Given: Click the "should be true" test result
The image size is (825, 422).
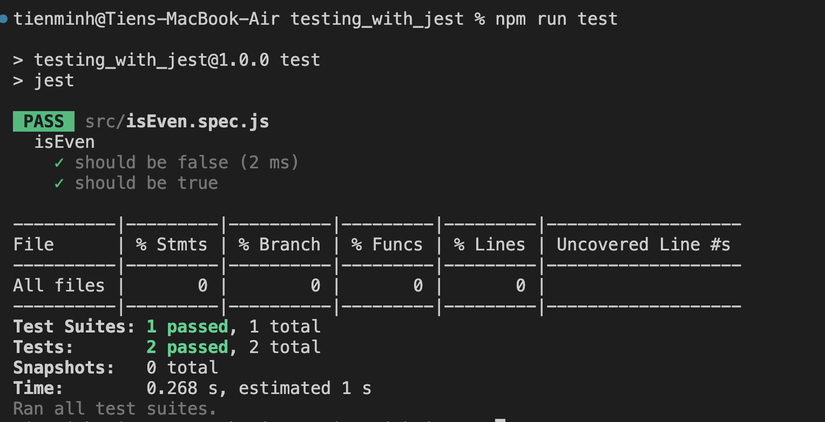Looking at the screenshot, I should pos(146,183).
